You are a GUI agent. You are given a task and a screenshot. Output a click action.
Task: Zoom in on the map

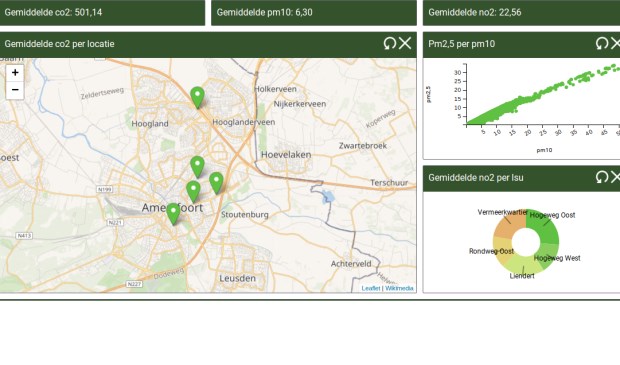pos(15,73)
